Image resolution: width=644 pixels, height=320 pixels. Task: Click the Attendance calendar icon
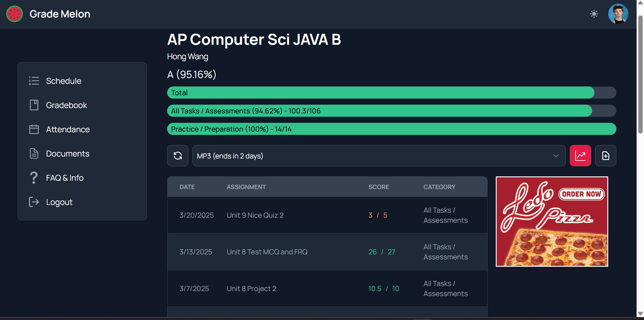34,129
